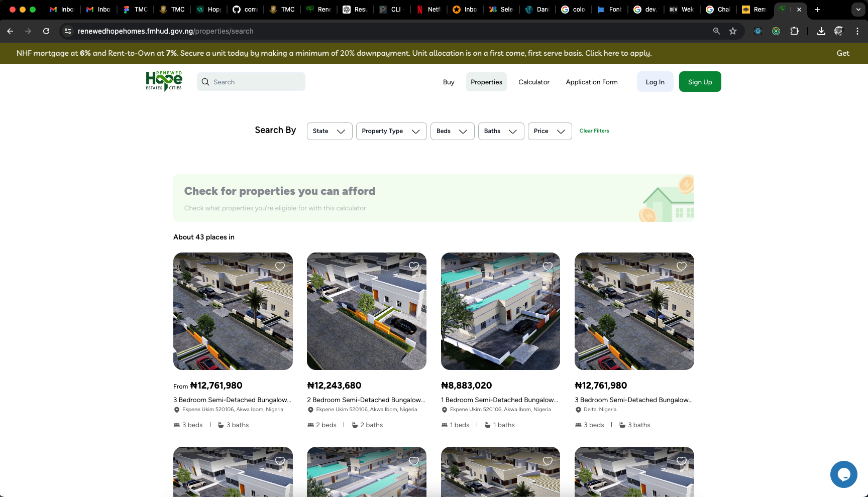Open the browser downloads icon
Screen dimensions: 868x497
(x=821, y=31)
